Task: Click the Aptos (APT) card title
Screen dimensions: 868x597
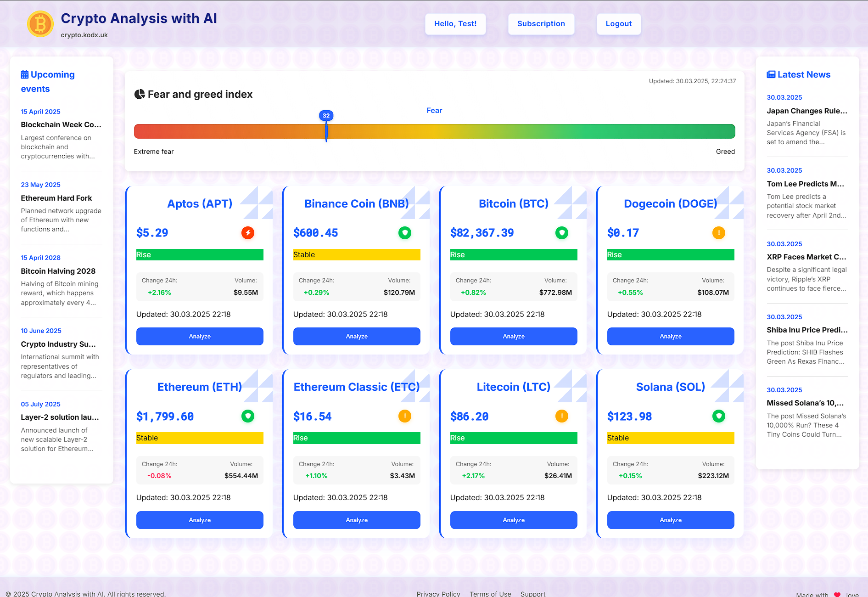Action: click(200, 203)
